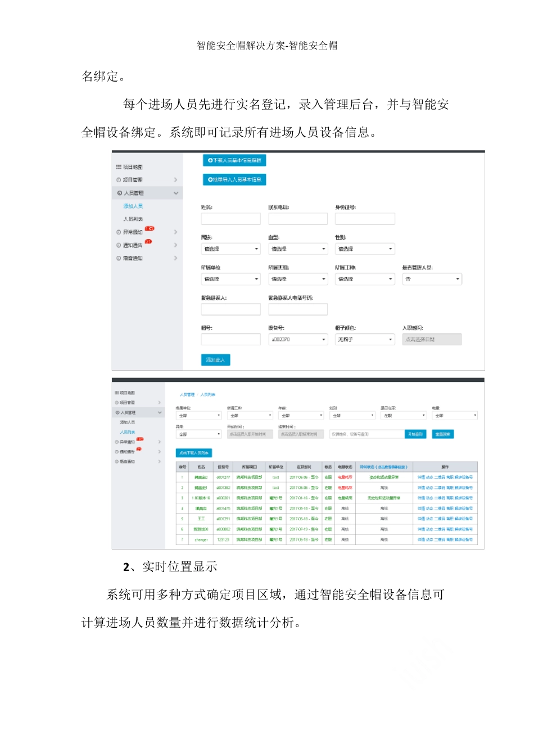Click device number a001382 in the table

click(223, 488)
